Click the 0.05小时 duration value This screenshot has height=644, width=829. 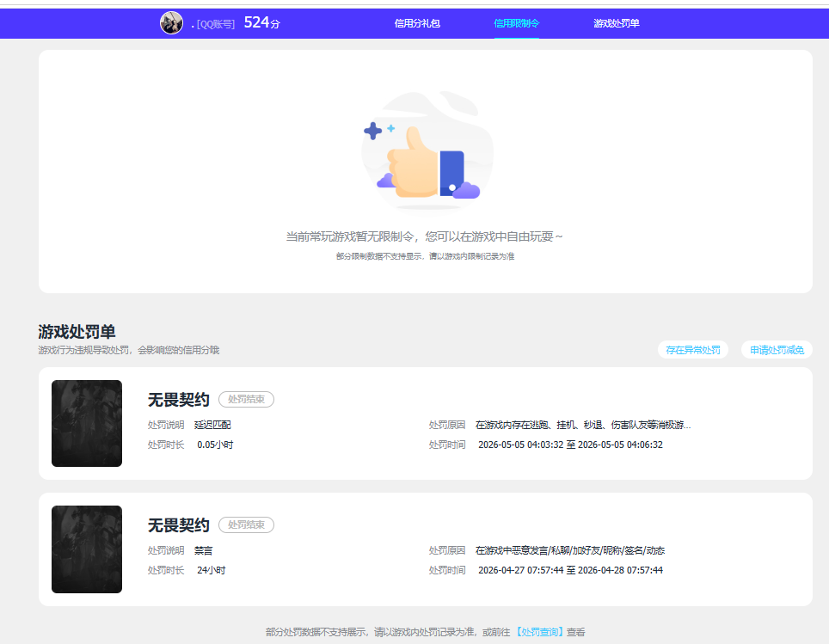215,445
